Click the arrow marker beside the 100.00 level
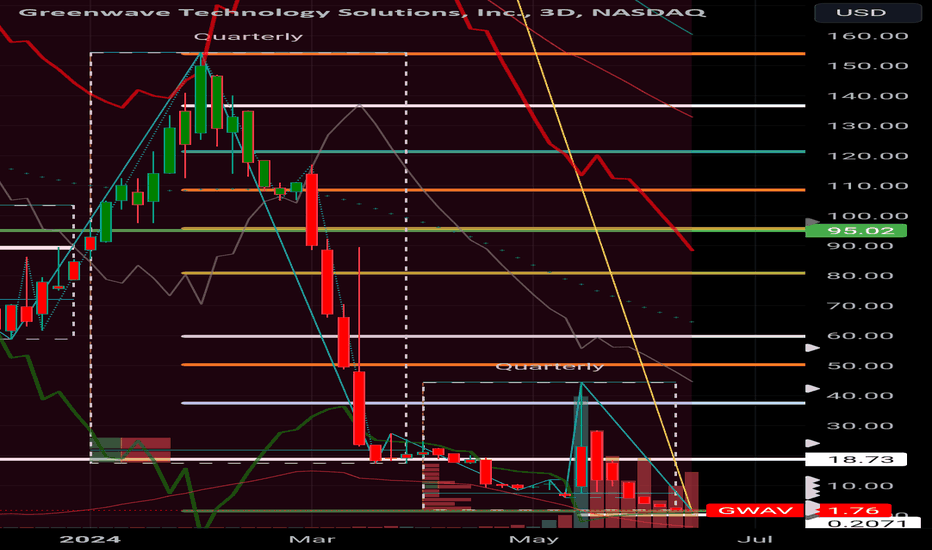 click(x=812, y=222)
